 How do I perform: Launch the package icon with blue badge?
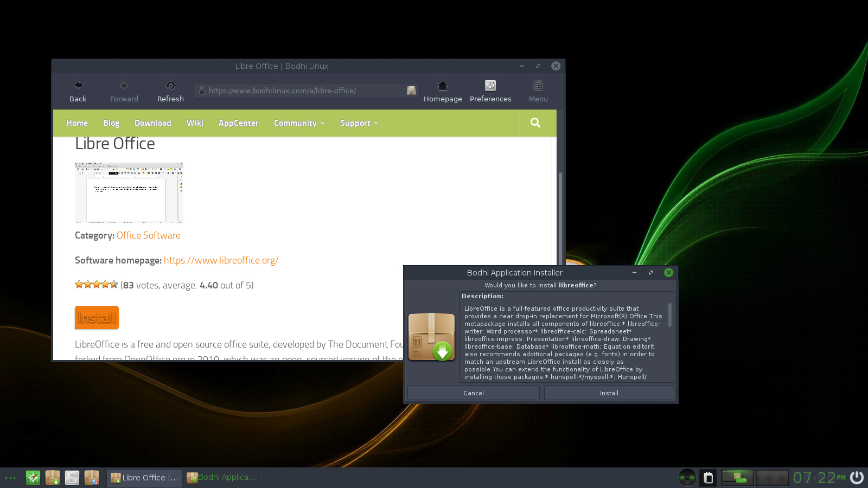(x=92, y=478)
